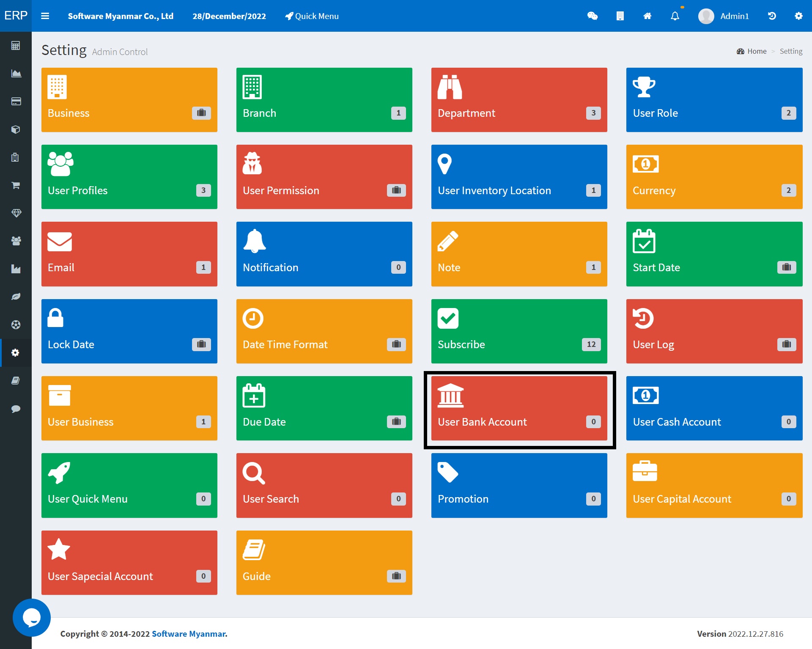Open the Guide tile
The width and height of the screenshot is (812, 649).
324,563
